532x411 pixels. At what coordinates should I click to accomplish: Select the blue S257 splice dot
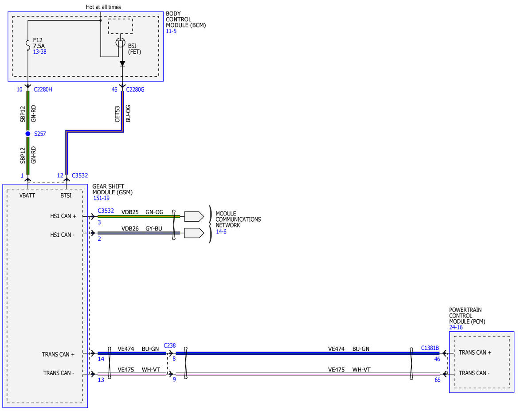(x=27, y=133)
